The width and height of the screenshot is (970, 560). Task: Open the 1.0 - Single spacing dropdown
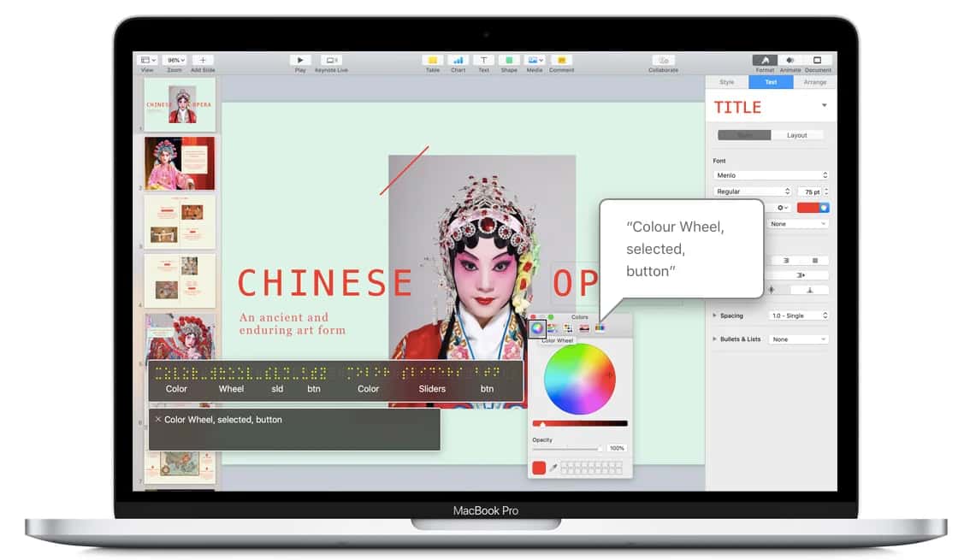tap(798, 315)
